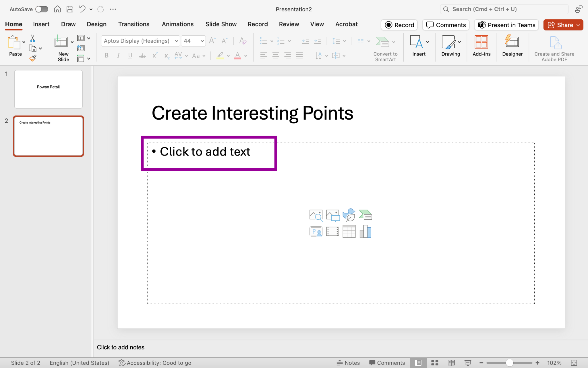Open the Designer pane
Image resolution: width=588 pixels, height=368 pixels.
click(x=512, y=46)
